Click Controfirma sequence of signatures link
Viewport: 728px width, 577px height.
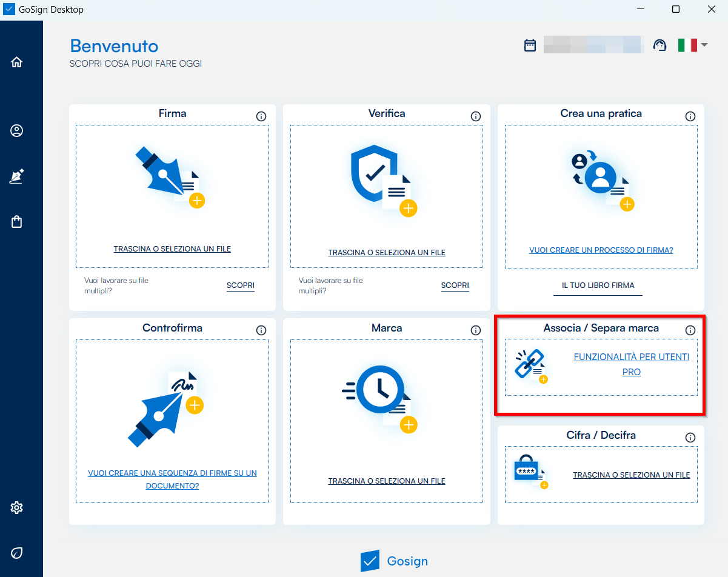pyautogui.click(x=172, y=479)
